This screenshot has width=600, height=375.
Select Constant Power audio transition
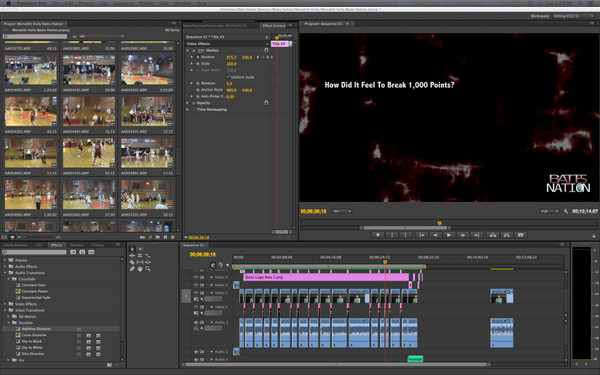35,291
